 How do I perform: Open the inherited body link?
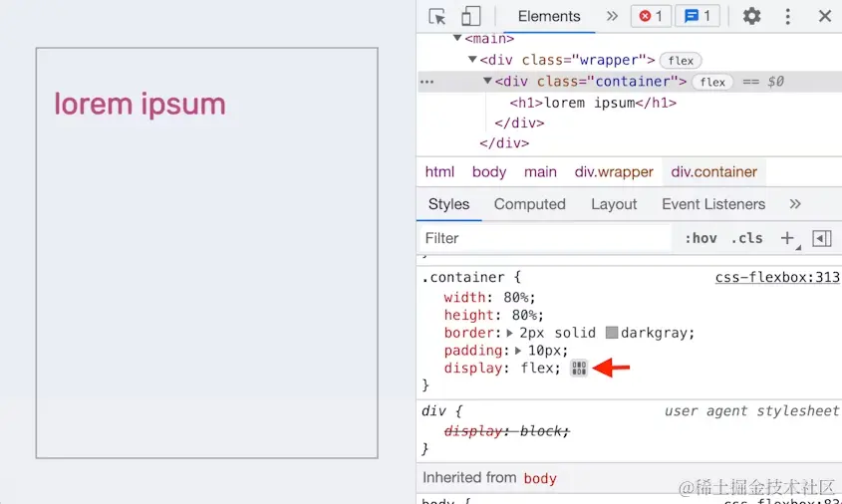point(540,478)
